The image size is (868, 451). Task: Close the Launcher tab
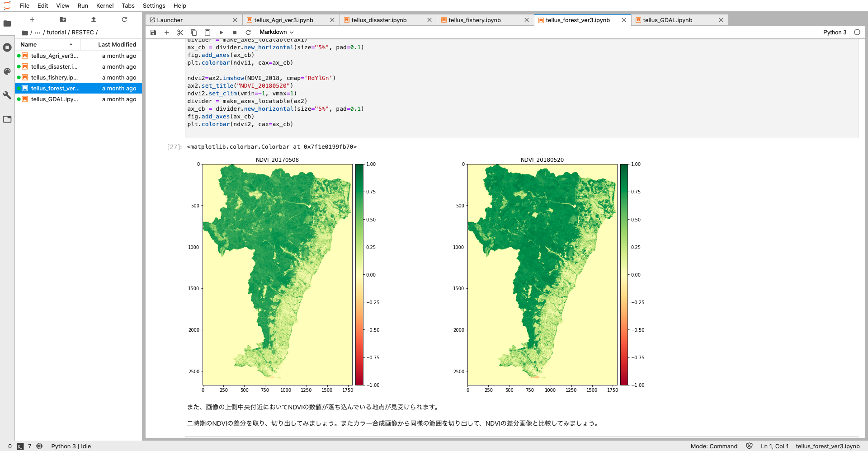tap(235, 20)
